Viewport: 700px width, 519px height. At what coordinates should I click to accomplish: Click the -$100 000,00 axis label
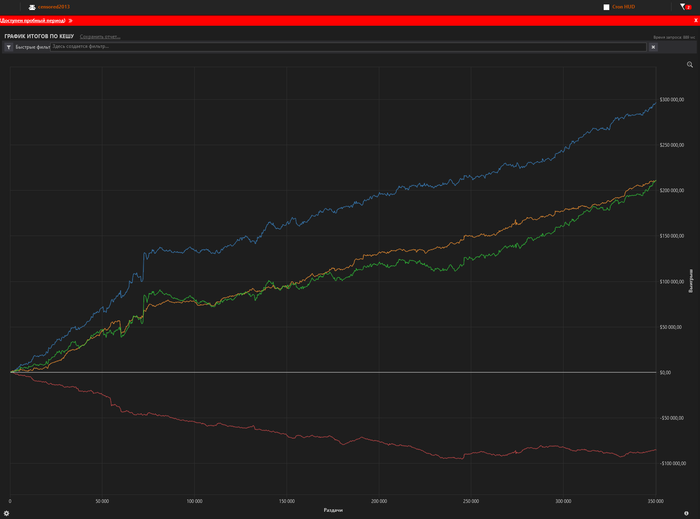(x=672, y=463)
